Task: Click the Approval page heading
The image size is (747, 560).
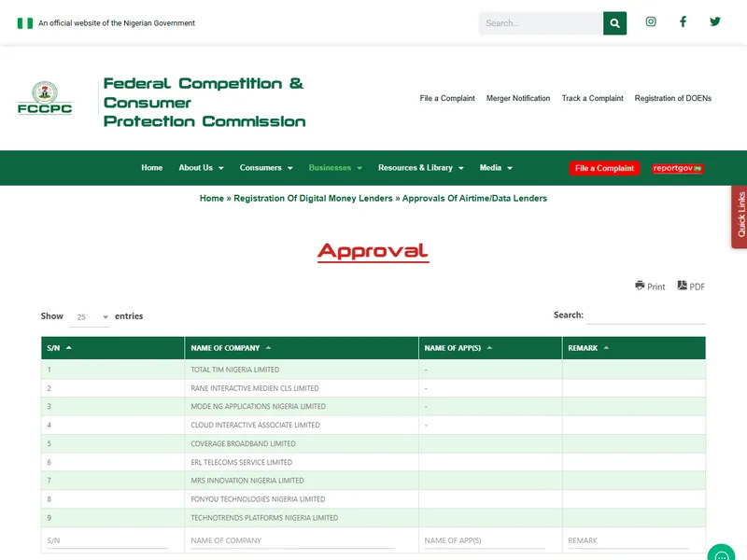Action: pyautogui.click(x=373, y=251)
